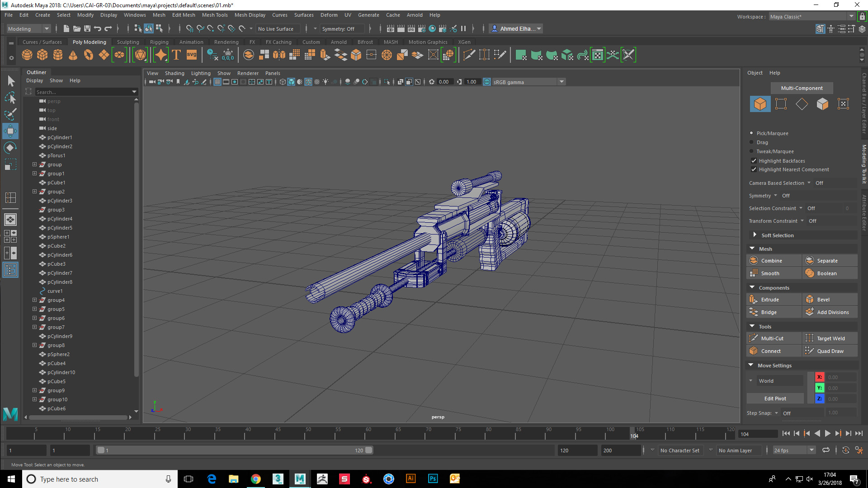This screenshot has width=868, height=488.
Task: Click the new scene icon in status line
Action: click(66, 29)
